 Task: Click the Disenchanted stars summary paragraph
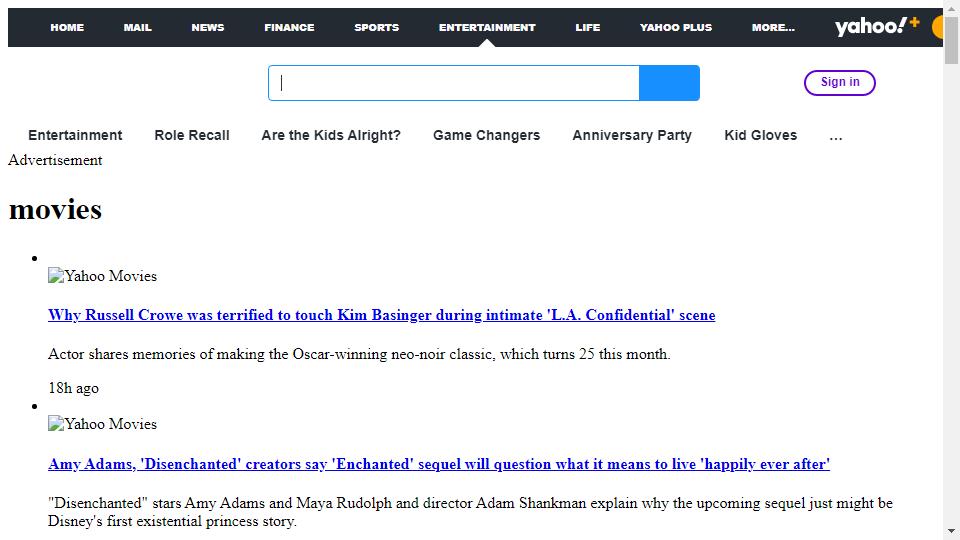pyautogui.click(x=470, y=512)
